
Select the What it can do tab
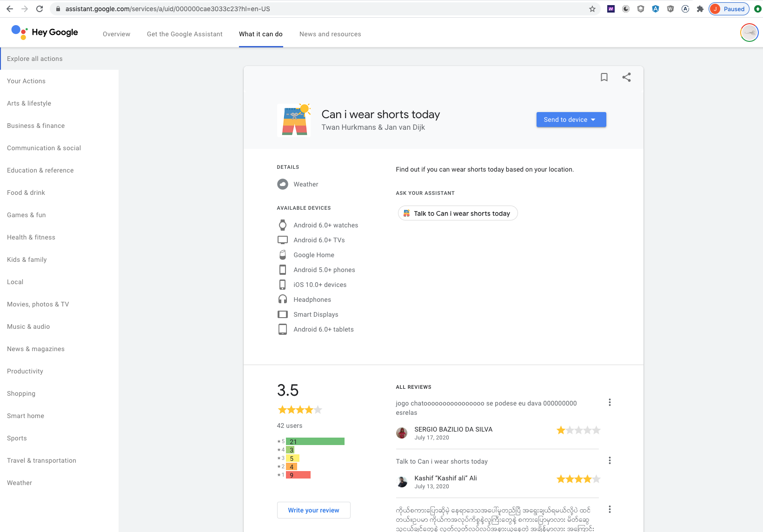point(261,34)
